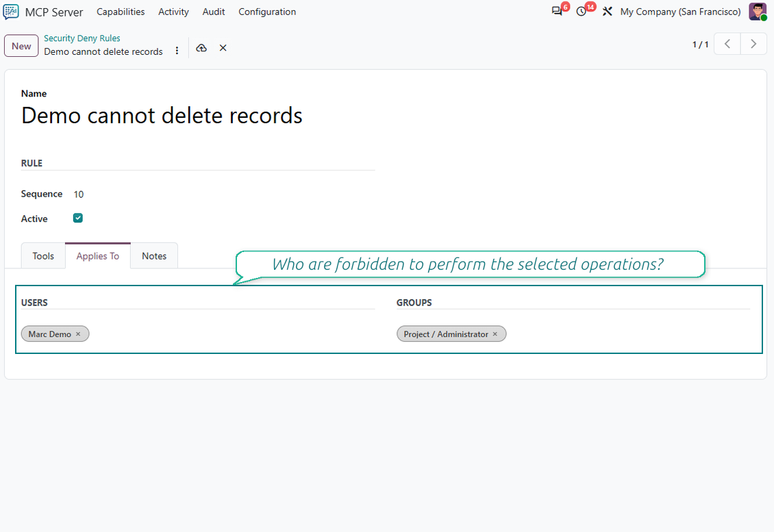Discard changes with the X icon
Screen dimensions: 774x532
(223, 48)
